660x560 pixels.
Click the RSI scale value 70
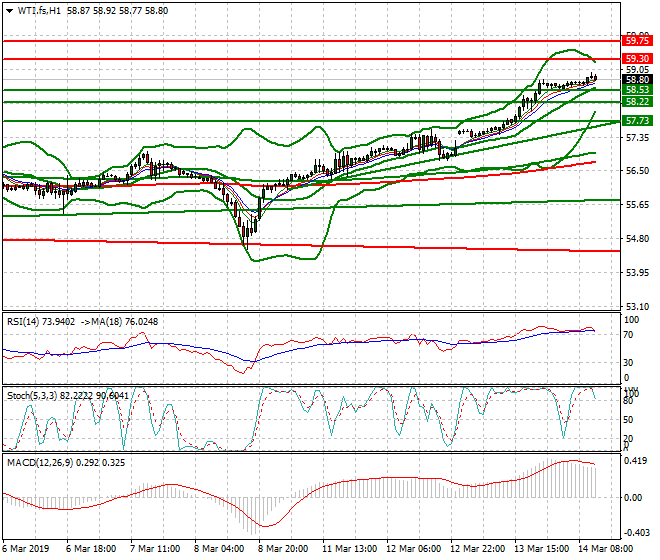pos(628,335)
